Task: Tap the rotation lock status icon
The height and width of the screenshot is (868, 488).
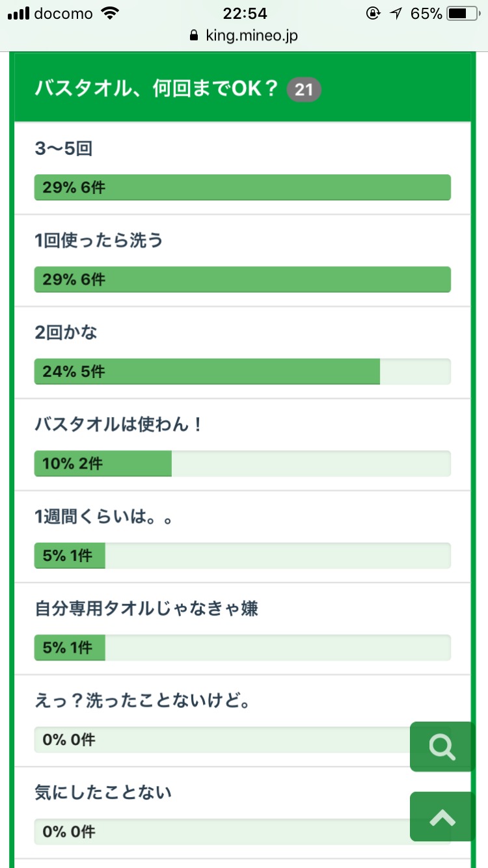Action: click(373, 13)
